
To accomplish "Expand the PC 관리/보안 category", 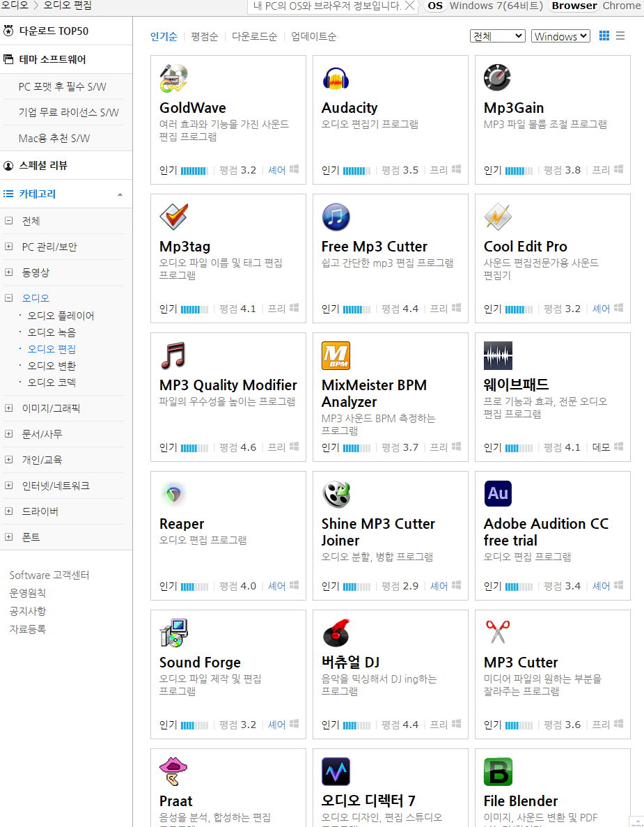I will tap(8, 247).
